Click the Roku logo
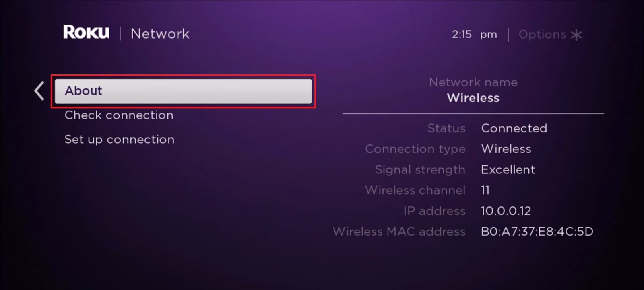This screenshot has width=644, height=290. pyautogui.click(x=86, y=33)
